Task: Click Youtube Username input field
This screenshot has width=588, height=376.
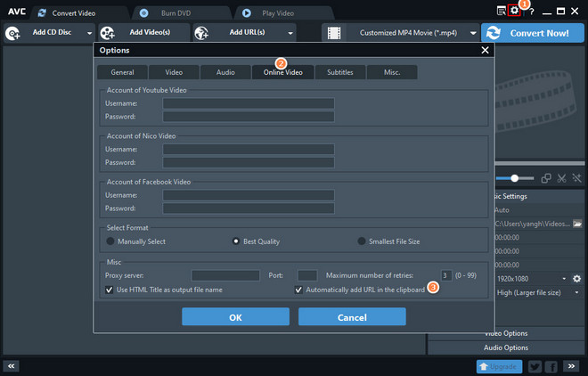Action: 249,103
